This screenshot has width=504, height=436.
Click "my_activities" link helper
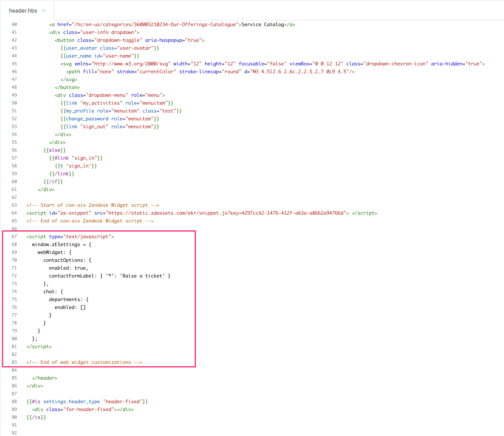(117, 103)
